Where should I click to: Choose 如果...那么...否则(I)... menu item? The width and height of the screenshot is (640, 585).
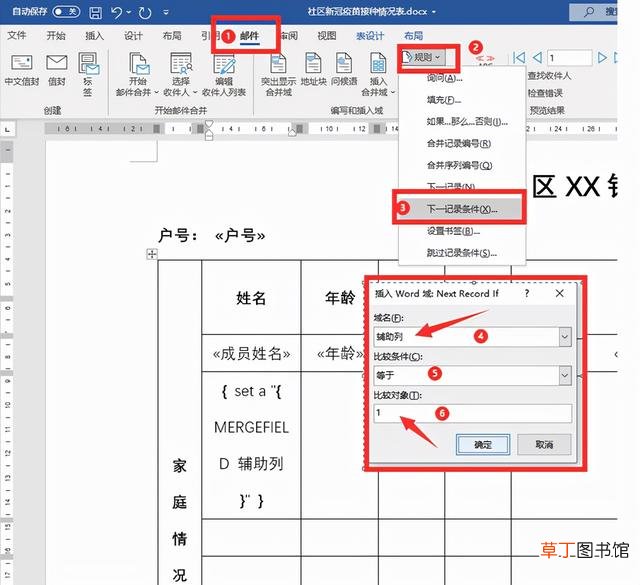(462, 122)
